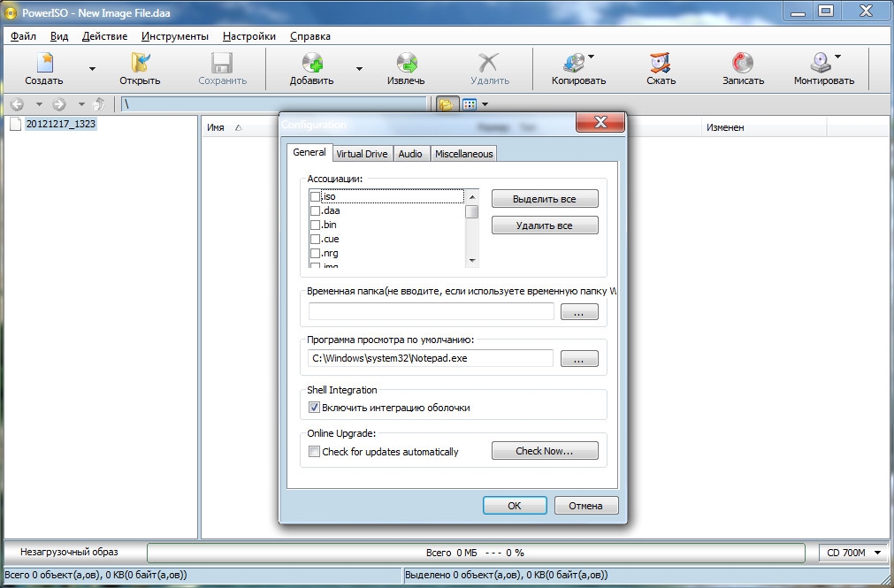Click the Монтировать (Mount) drive icon
This screenshot has width=894, height=588.
pyautogui.click(x=821, y=62)
